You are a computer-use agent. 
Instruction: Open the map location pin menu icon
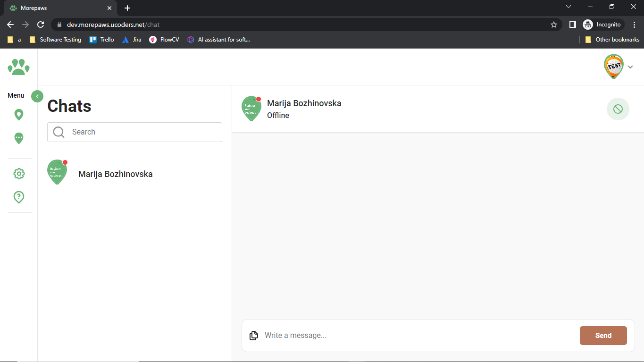click(19, 115)
